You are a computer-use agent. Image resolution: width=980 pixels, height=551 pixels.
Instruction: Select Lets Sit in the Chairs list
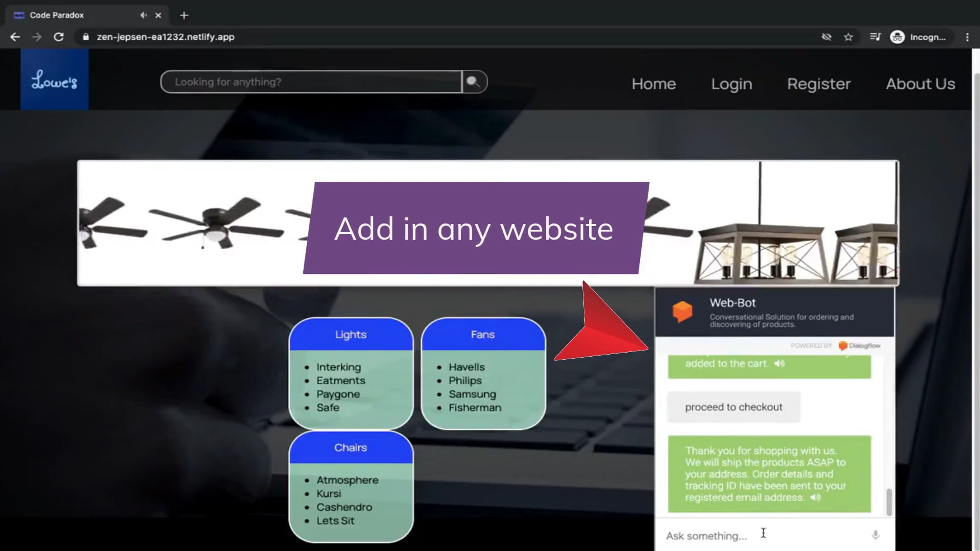pyautogui.click(x=335, y=520)
